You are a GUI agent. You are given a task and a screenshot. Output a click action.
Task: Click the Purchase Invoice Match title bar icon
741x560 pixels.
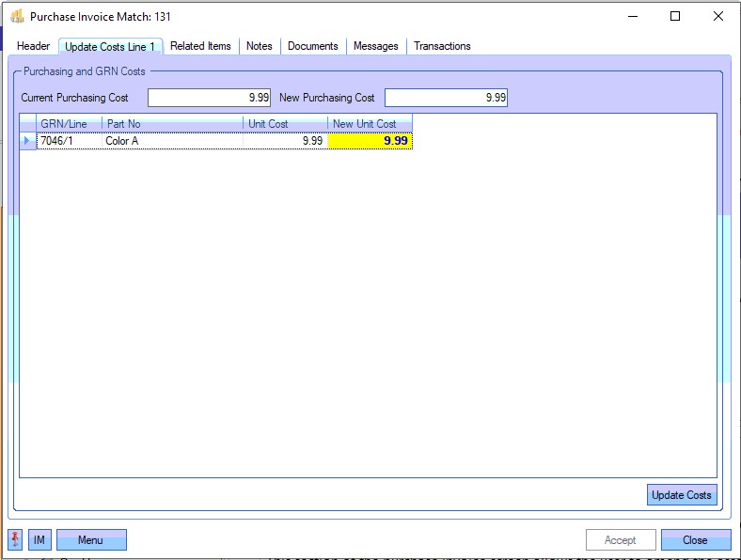(x=17, y=17)
